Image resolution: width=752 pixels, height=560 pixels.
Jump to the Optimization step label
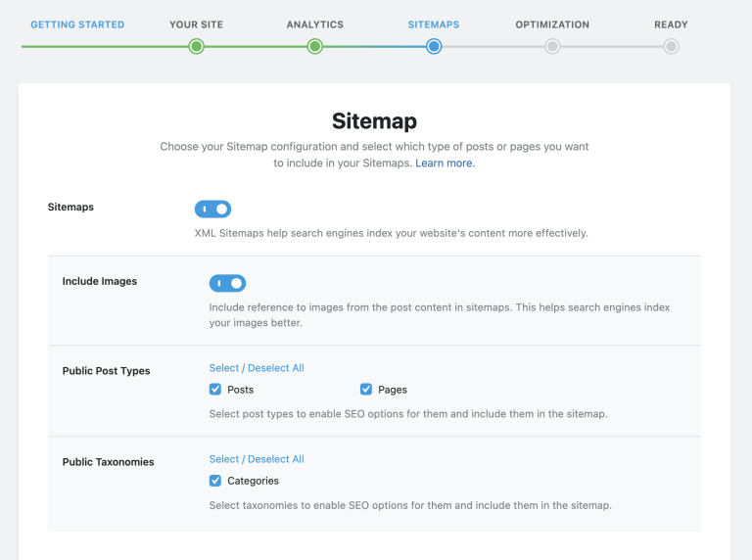552,24
